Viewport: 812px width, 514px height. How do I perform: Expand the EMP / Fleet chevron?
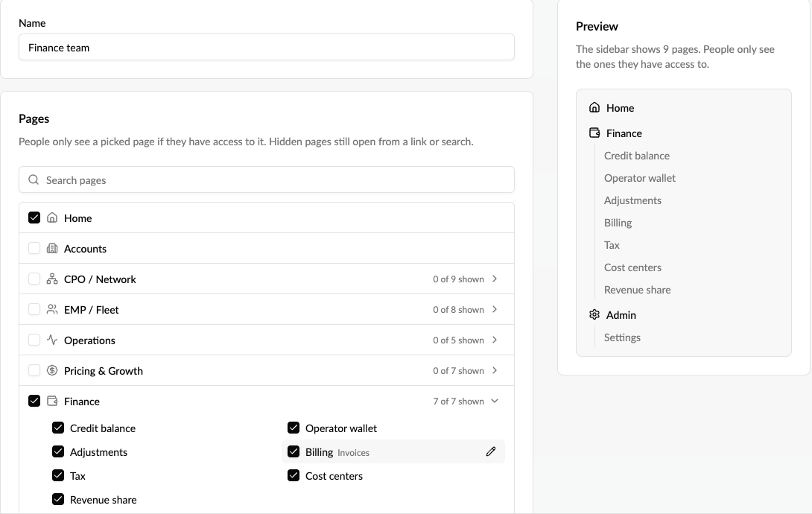click(495, 309)
